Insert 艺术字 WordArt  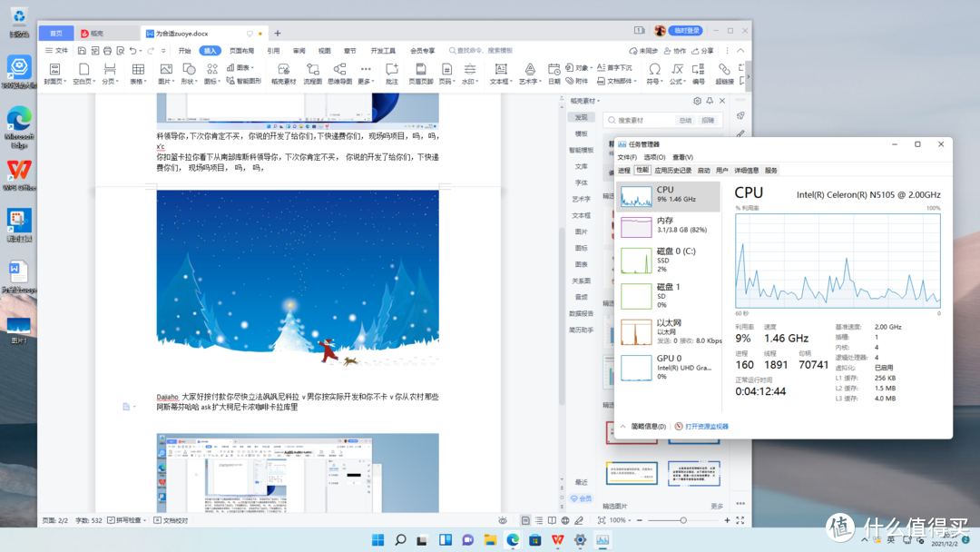point(531,70)
